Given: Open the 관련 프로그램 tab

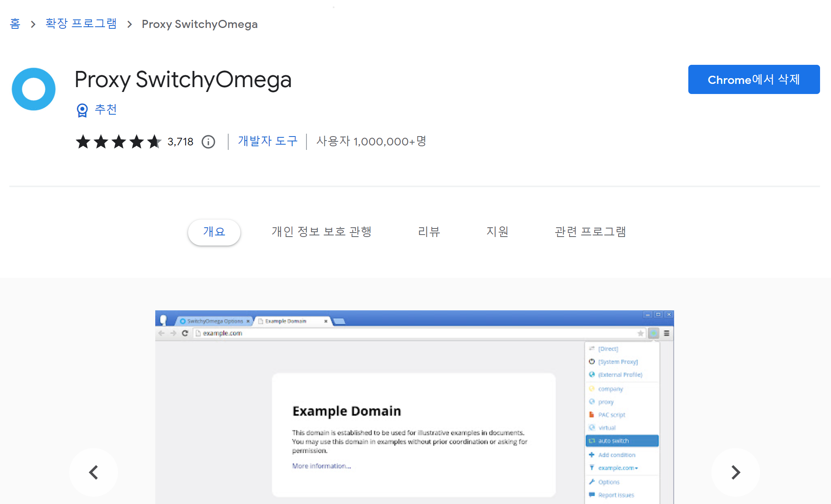Looking at the screenshot, I should (x=590, y=232).
